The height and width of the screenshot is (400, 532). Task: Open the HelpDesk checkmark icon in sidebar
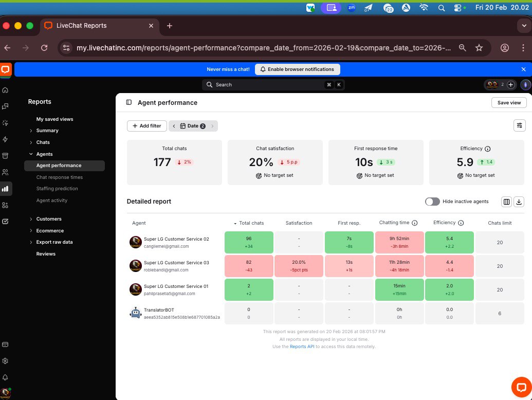tap(5, 222)
